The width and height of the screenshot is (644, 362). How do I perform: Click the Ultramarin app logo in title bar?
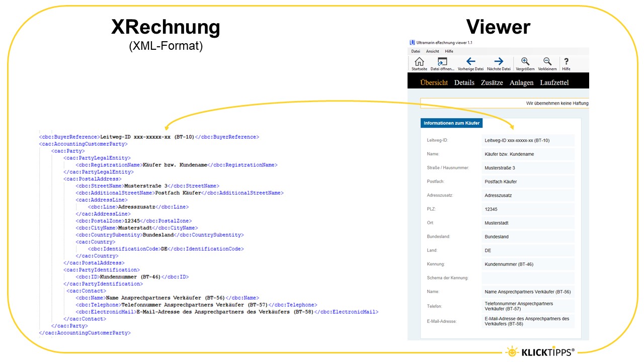[412, 43]
